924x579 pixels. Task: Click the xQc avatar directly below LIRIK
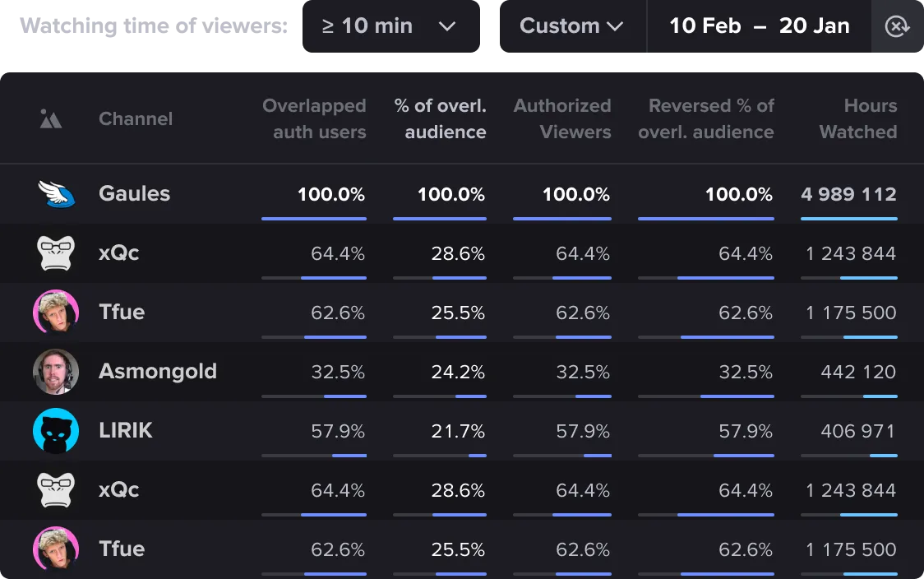pyautogui.click(x=56, y=490)
